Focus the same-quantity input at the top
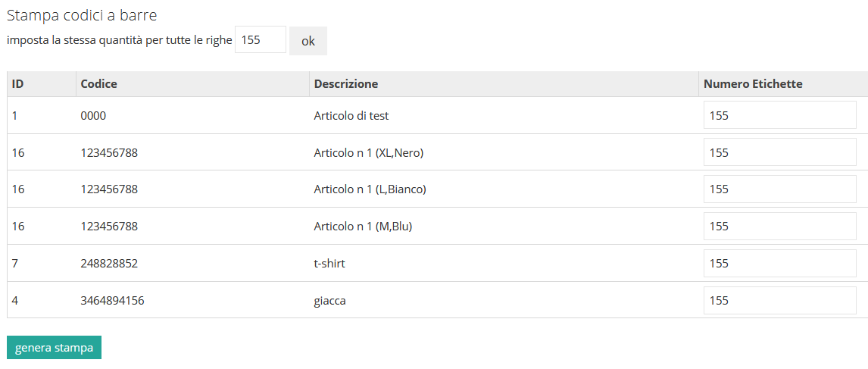Screen dimensions: 868x369 (x=261, y=40)
